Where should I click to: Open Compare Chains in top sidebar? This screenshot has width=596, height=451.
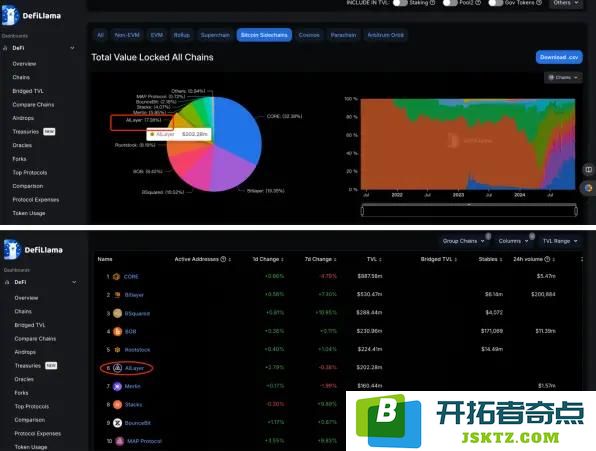[33, 104]
